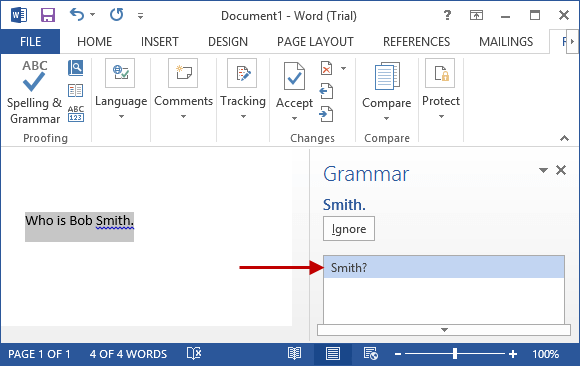Open the Reject options dropdown arrow
The width and height of the screenshot is (580, 366).
tap(344, 68)
